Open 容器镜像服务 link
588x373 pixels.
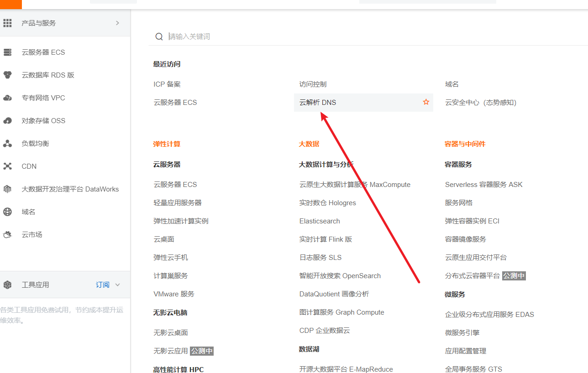(466, 239)
